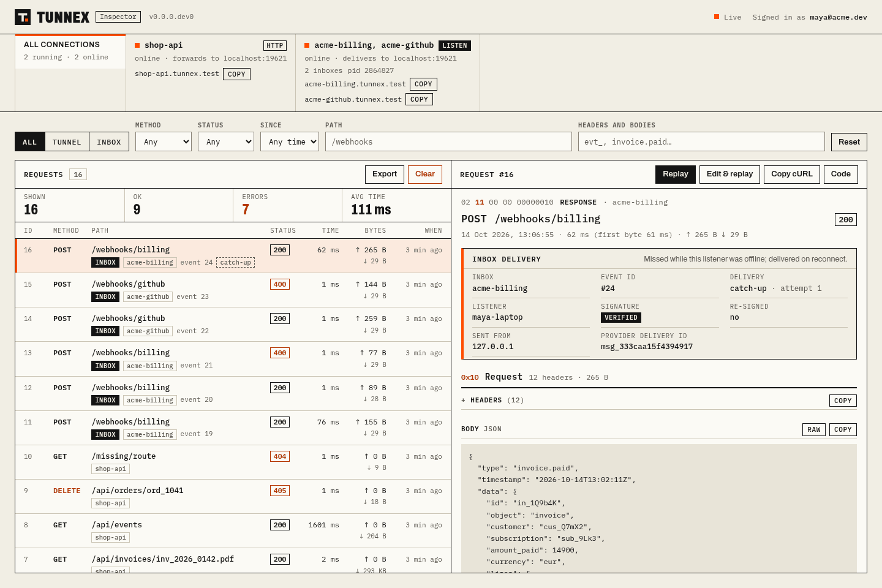Select the /missing/route request row
This screenshot has height=588, width=882.
click(x=233, y=462)
